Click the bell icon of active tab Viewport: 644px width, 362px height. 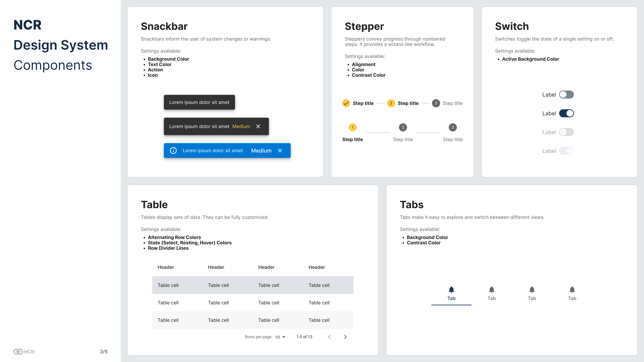tap(451, 290)
